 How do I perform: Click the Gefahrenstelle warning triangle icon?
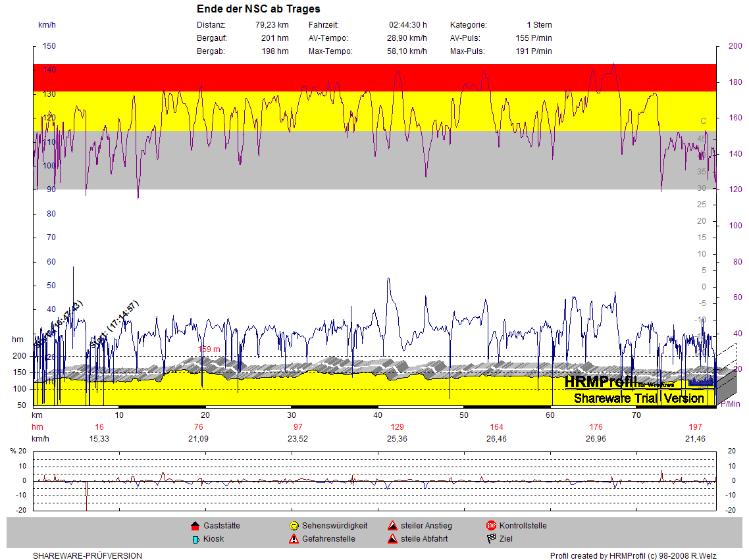[294, 539]
